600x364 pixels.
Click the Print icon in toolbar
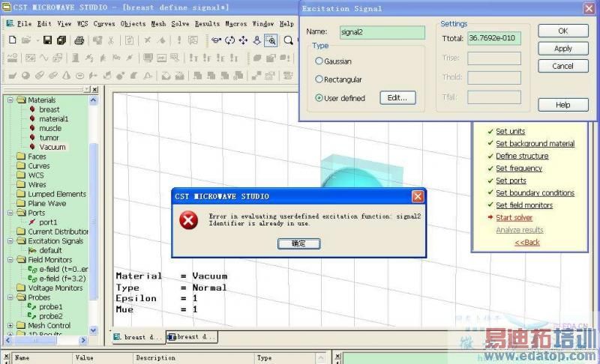coord(79,40)
